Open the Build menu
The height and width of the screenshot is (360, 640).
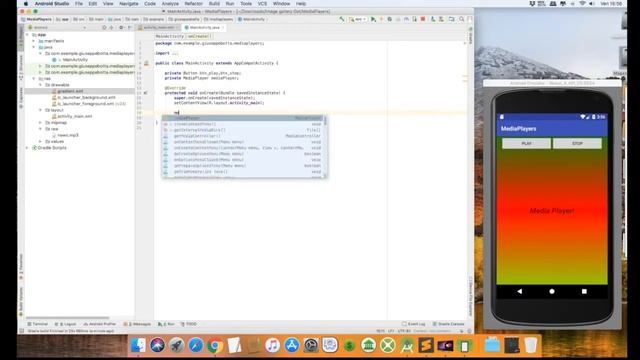[x=214, y=4]
